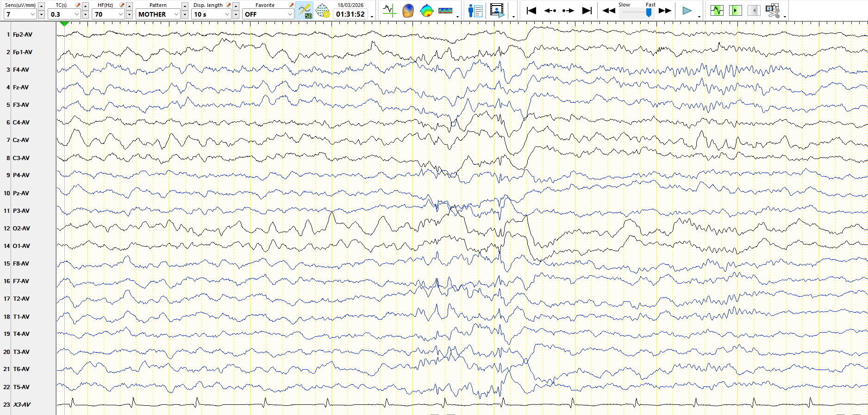This screenshot has width=868, height=415.
Task: Jump to the start of recording
Action: (531, 10)
